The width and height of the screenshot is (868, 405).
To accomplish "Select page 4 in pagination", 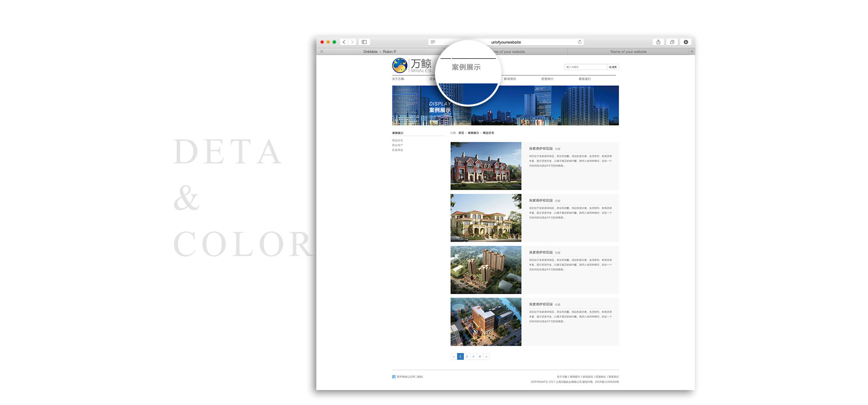I will coord(480,357).
